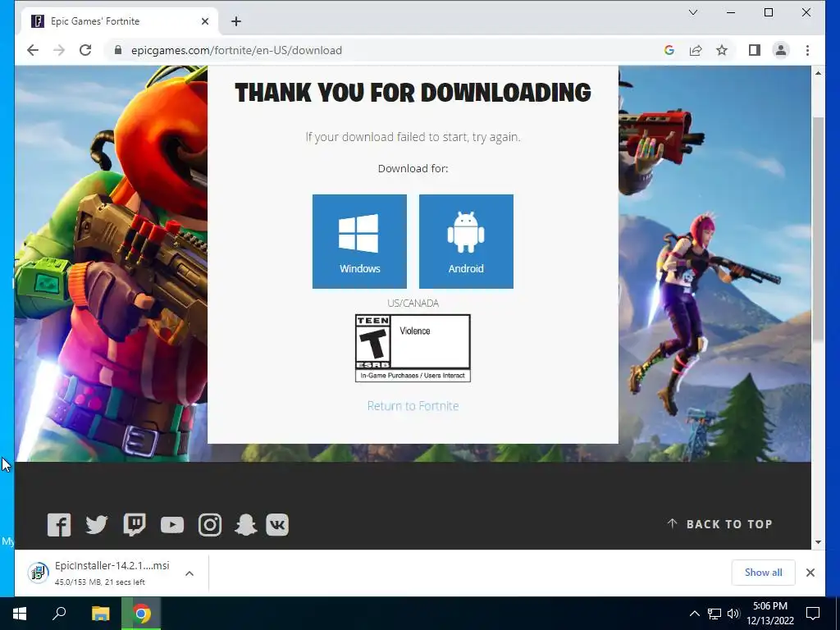Close the downloads bar
Viewport: 840px width, 630px height.
(x=810, y=573)
